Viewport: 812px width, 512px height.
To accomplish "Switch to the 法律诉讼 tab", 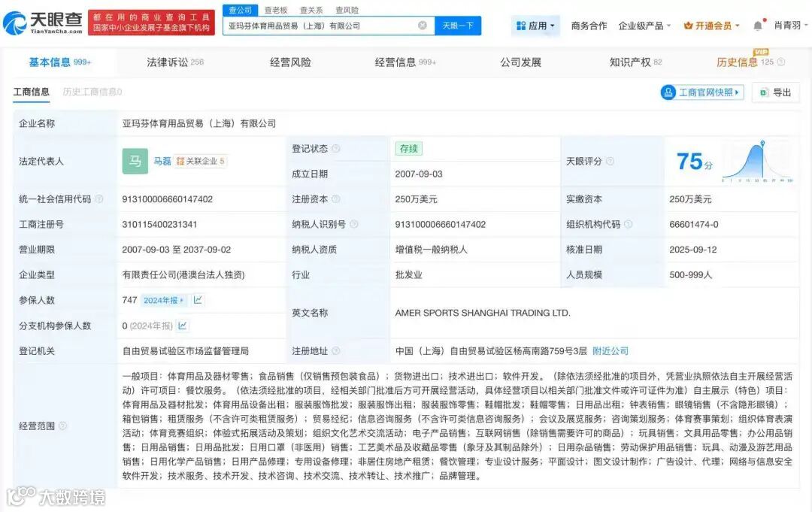I will point(175,62).
